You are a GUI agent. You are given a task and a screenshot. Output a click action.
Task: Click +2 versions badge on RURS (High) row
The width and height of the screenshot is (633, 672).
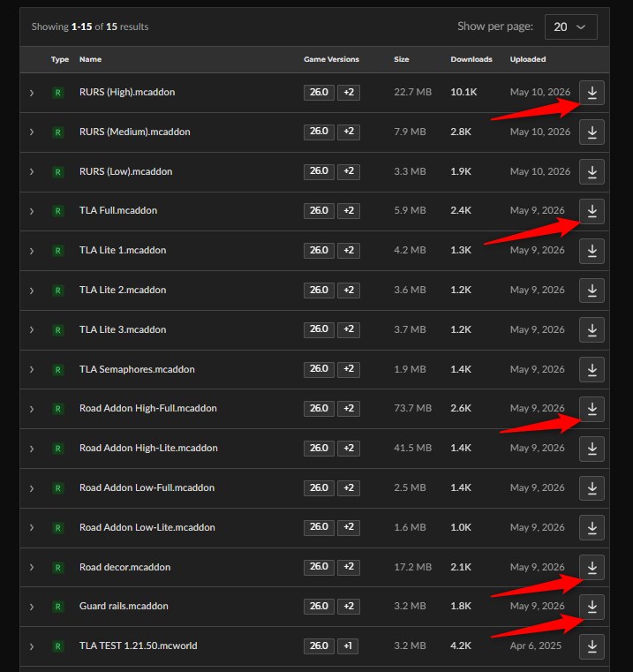[x=349, y=93]
